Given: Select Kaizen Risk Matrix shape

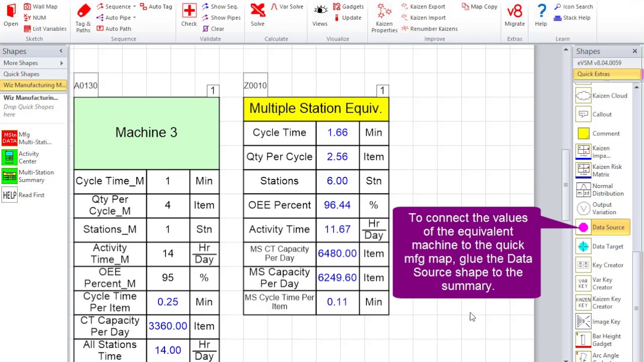Looking at the screenshot, I should [599, 170].
